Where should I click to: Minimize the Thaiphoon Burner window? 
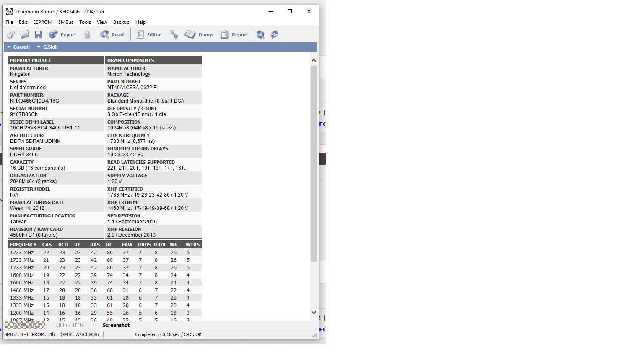(271, 11)
